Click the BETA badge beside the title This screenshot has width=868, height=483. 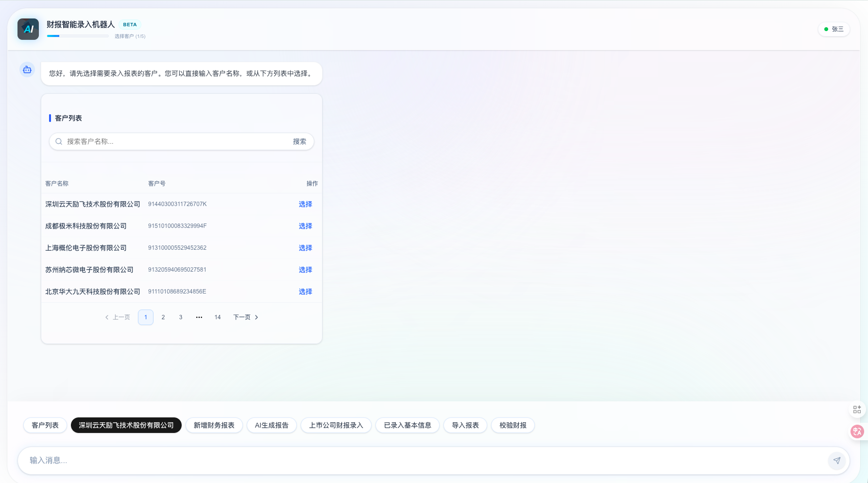(x=130, y=25)
